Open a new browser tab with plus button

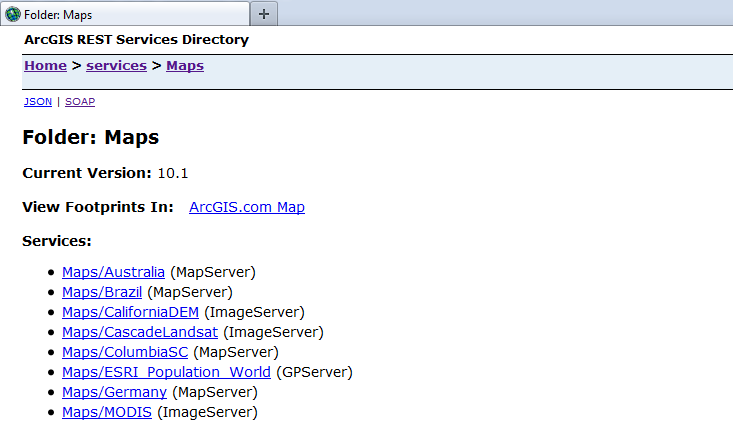pos(264,13)
